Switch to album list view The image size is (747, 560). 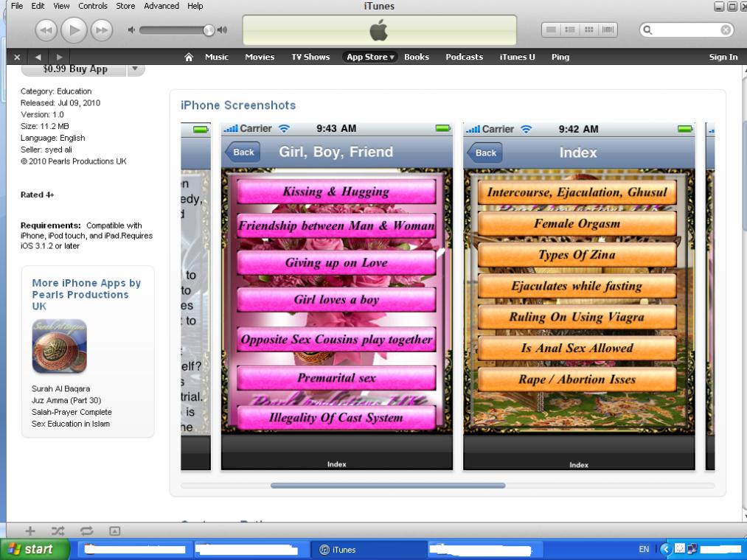point(570,30)
